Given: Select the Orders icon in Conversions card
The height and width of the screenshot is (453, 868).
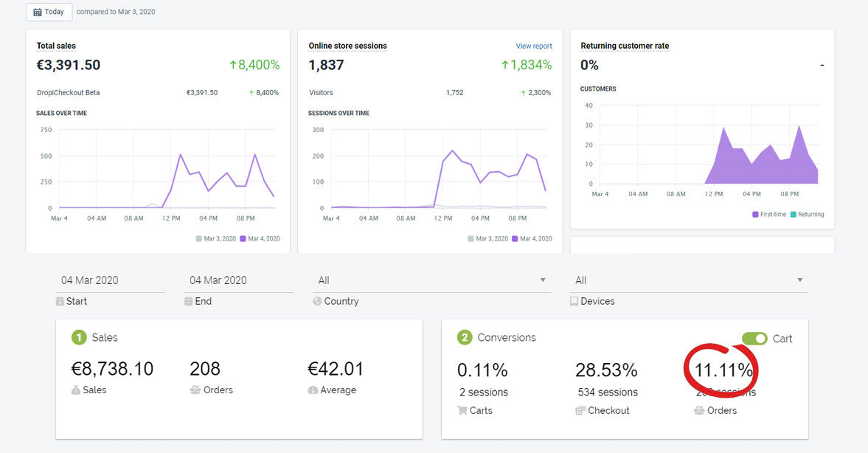Looking at the screenshot, I should 699,410.
